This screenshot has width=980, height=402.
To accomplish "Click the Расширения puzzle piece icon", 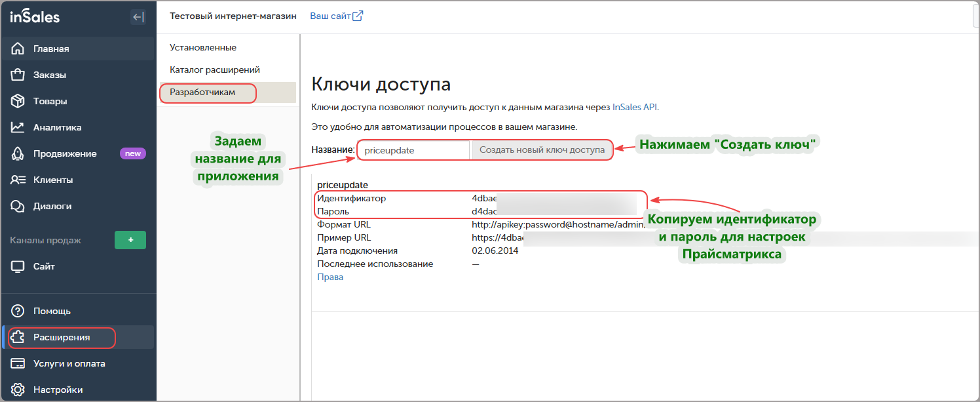I will coord(18,337).
